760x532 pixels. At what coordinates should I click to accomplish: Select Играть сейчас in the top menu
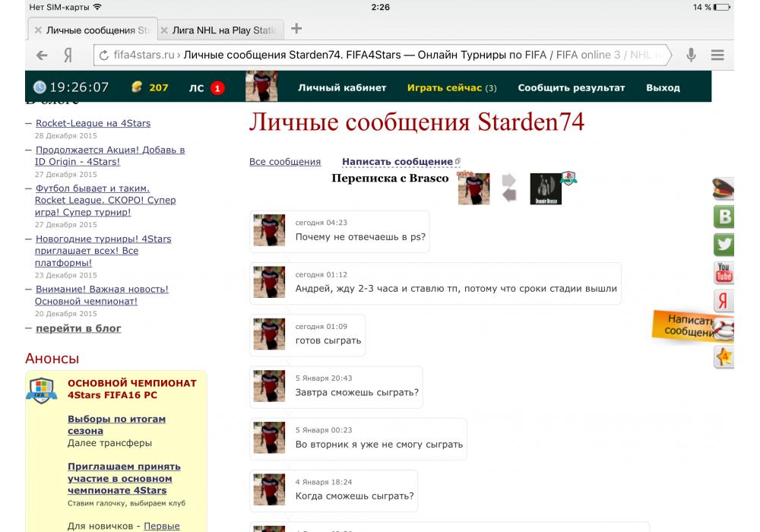445,87
